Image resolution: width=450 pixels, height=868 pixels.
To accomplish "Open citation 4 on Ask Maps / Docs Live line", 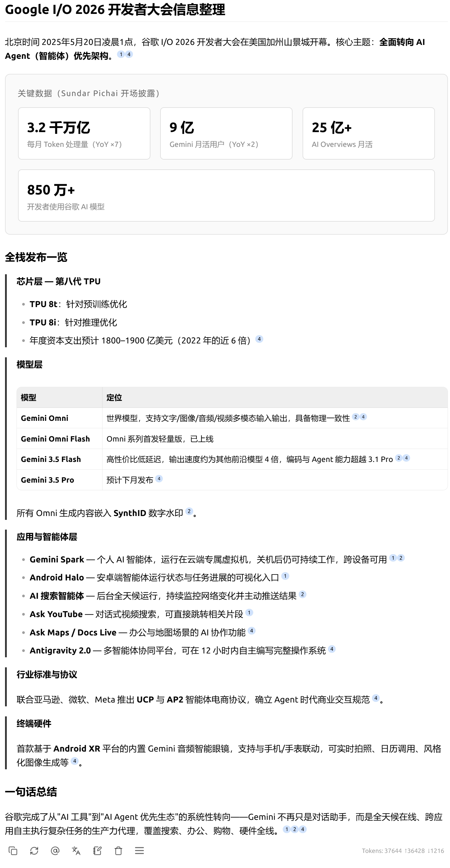I will 251,630.
